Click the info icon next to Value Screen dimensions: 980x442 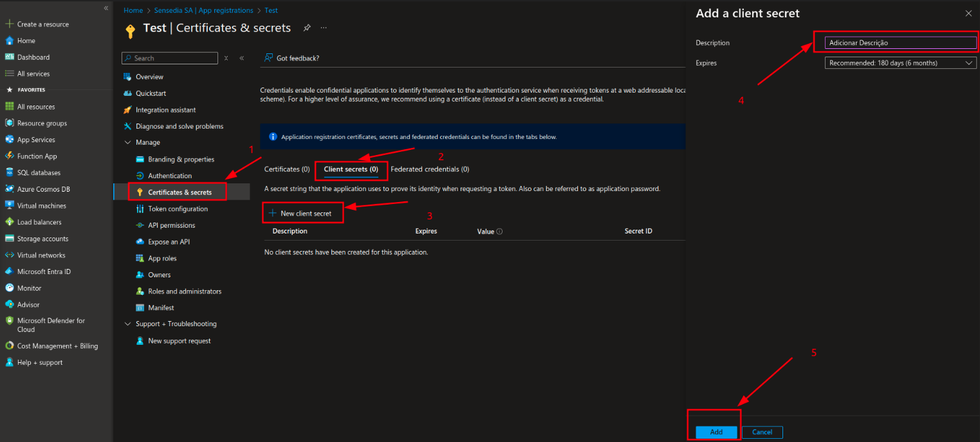tap(499, 232)
